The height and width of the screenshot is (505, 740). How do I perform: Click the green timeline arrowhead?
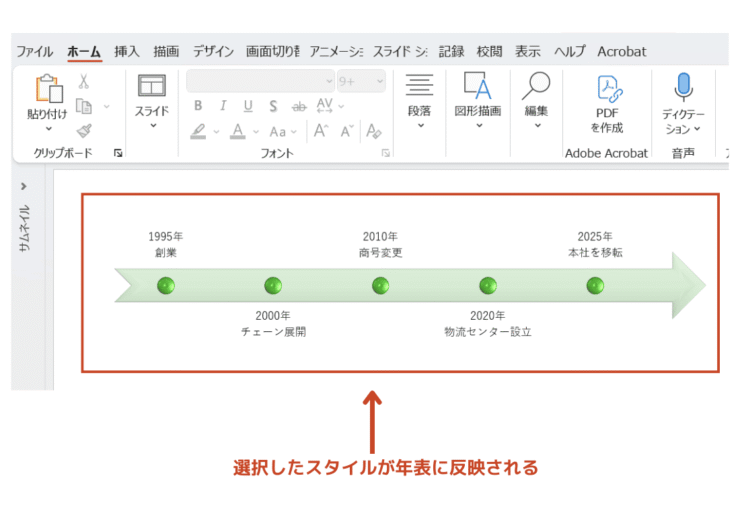pos(688,286)
